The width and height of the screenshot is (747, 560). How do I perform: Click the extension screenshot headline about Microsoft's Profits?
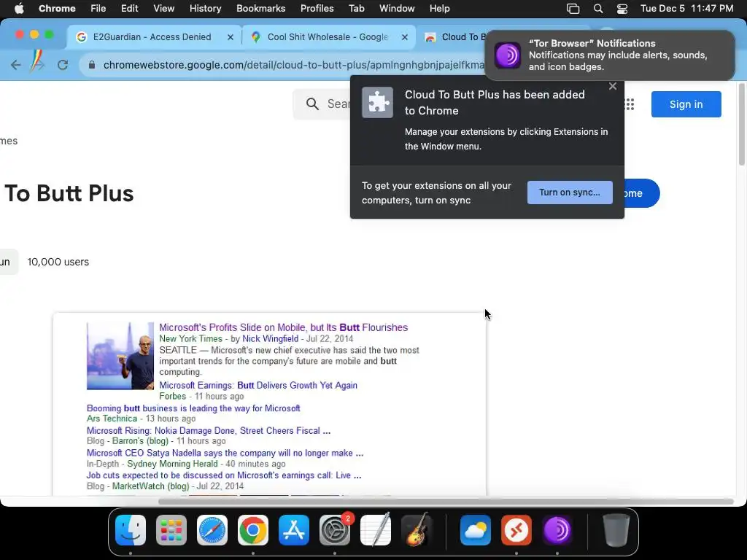(284, 327)
